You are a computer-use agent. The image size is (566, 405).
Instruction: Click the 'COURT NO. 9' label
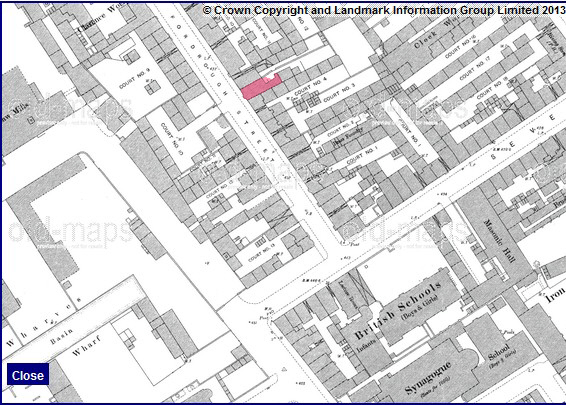click(135, 79)
